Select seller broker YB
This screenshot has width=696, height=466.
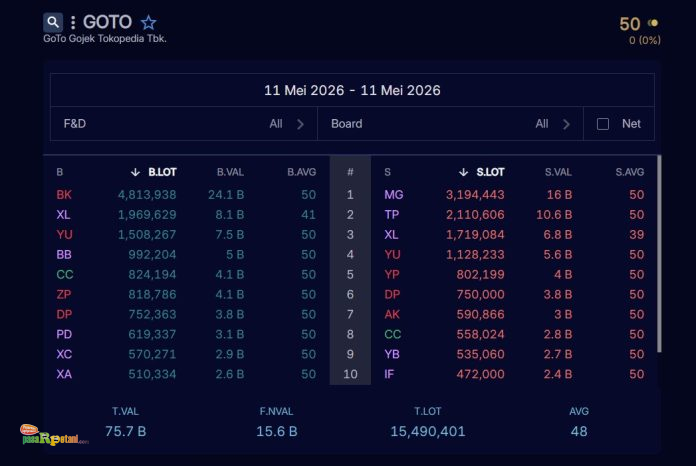point(392,355)
